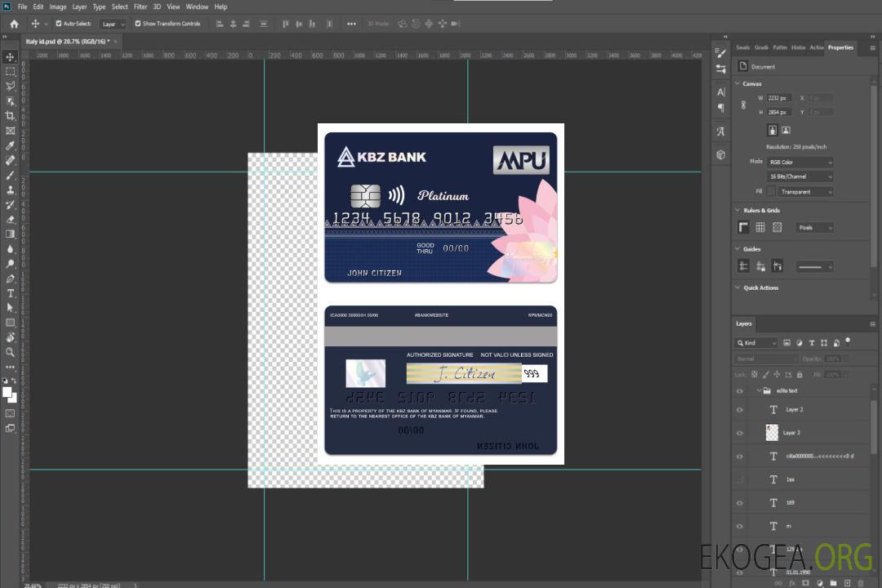
Task: Open the Image menu
Action: pos(57,7)
